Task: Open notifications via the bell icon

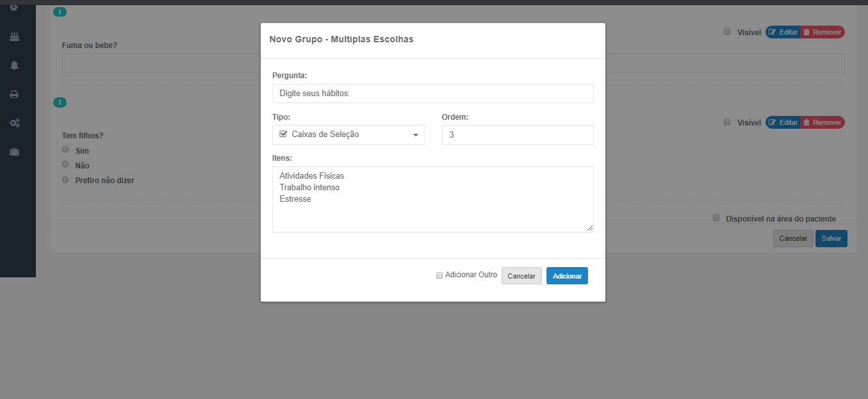Action: point(14,65)
